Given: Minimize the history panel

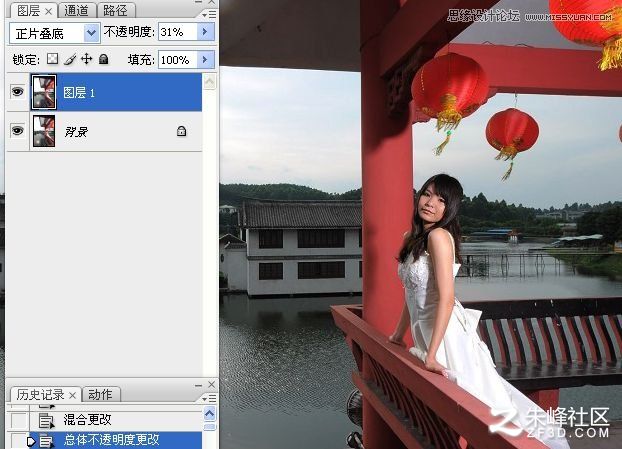Looking at the screenshot, I should pos(199,385).
